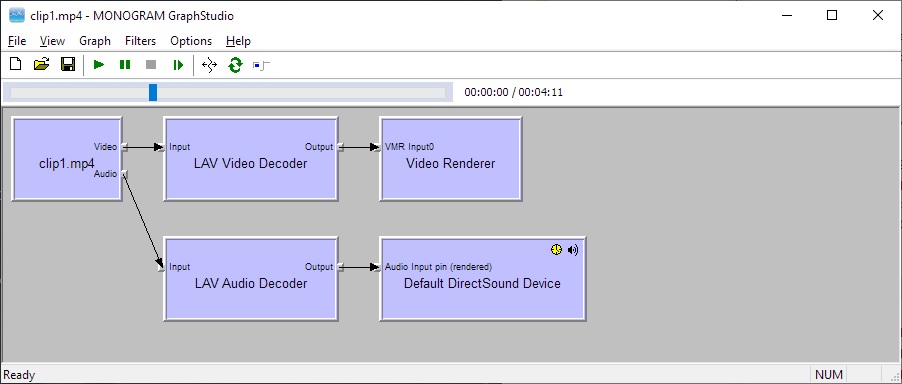This screenshot has width=902, height=384.
Task: Start playback with the green Play button
Action: [99, 65]
